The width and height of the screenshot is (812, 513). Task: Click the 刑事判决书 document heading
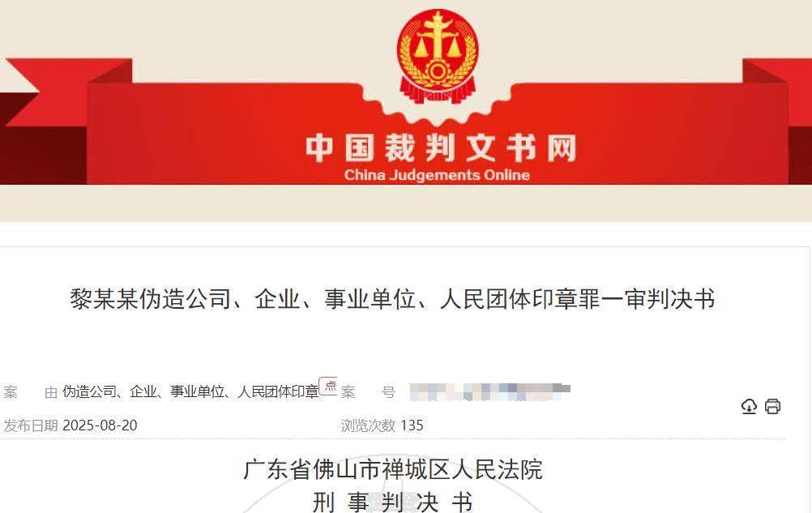[393, 502]
